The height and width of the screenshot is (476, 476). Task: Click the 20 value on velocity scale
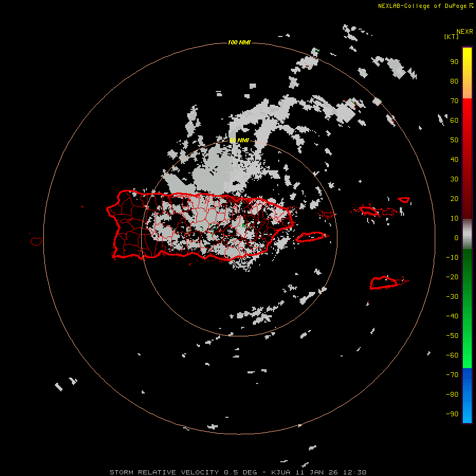[x=454, y=198]
